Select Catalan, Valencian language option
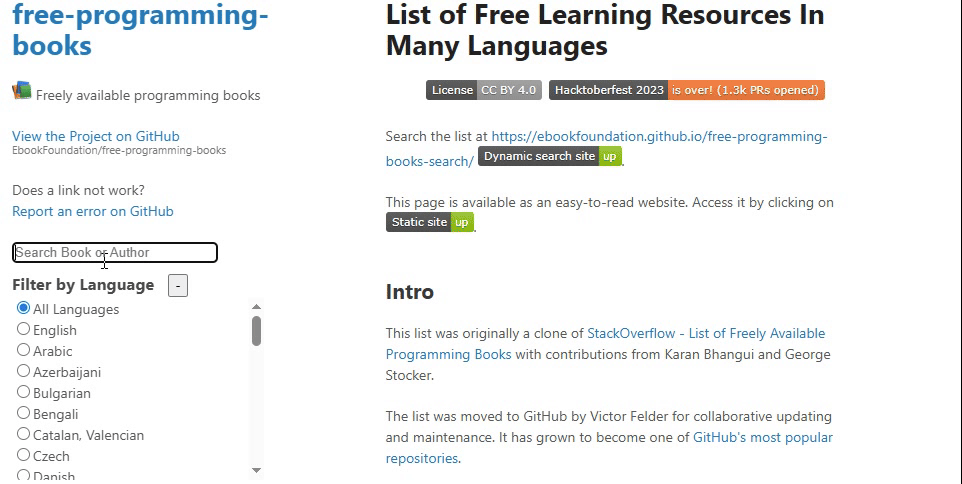 [23, 434]
